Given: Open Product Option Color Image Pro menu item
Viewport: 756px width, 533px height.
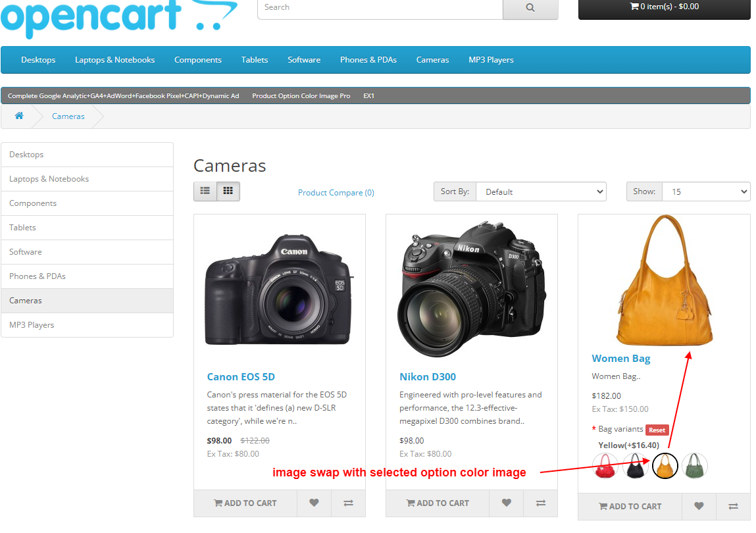Looking at the screenshot, I should point(301,95).
